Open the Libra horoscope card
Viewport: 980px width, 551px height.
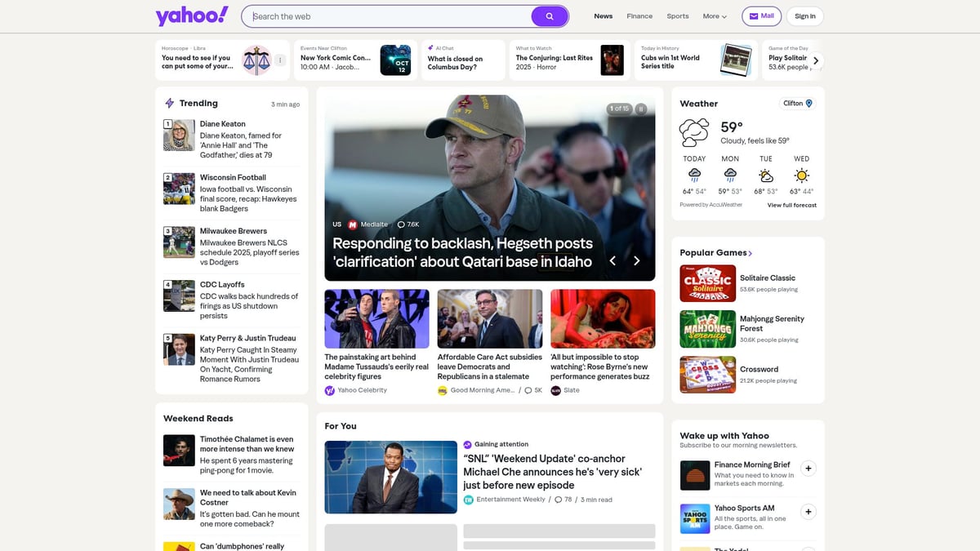(222, 60)
